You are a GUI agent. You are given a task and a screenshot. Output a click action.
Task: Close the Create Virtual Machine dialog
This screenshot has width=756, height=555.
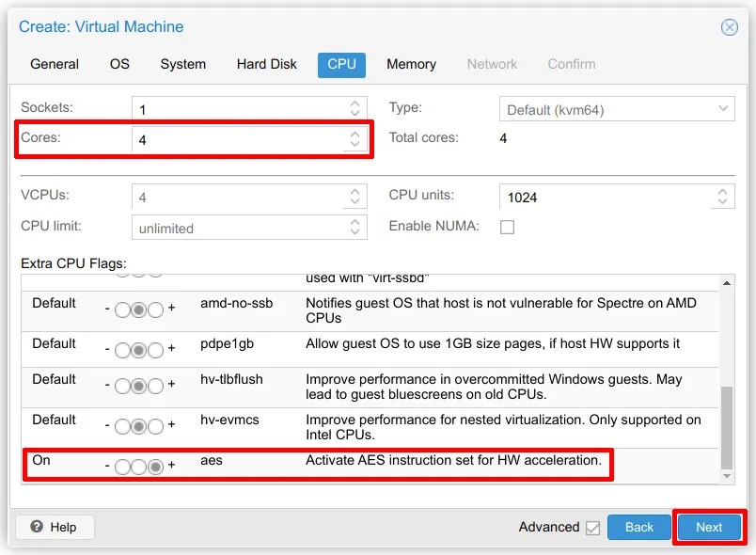pyautogui.click(x=729, y=27)
